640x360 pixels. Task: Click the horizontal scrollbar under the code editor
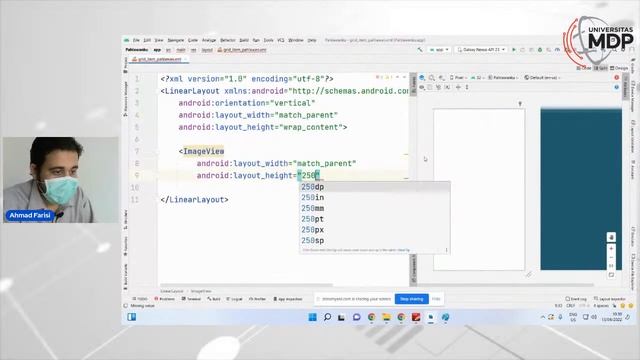pyautogui.click(x=247, y=285)
